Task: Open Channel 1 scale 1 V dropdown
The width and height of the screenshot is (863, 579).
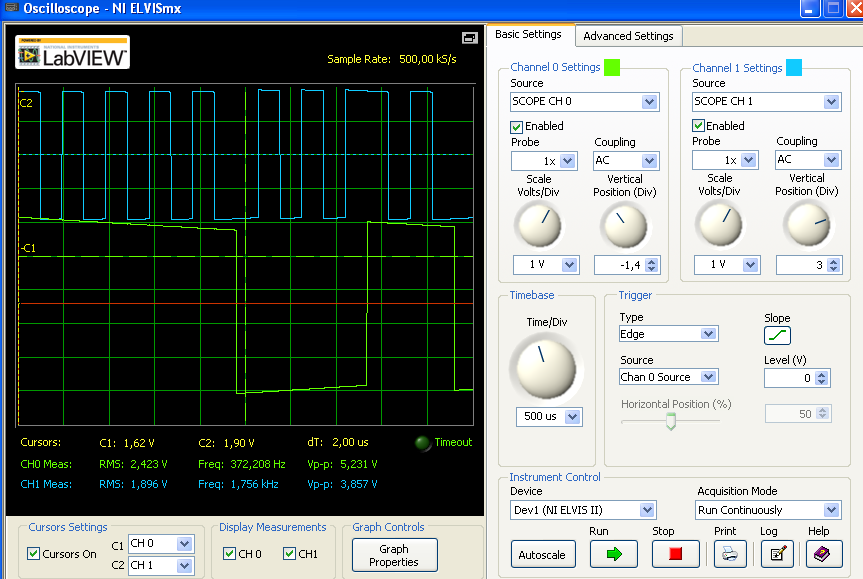Action: click(x=727, y=265)
